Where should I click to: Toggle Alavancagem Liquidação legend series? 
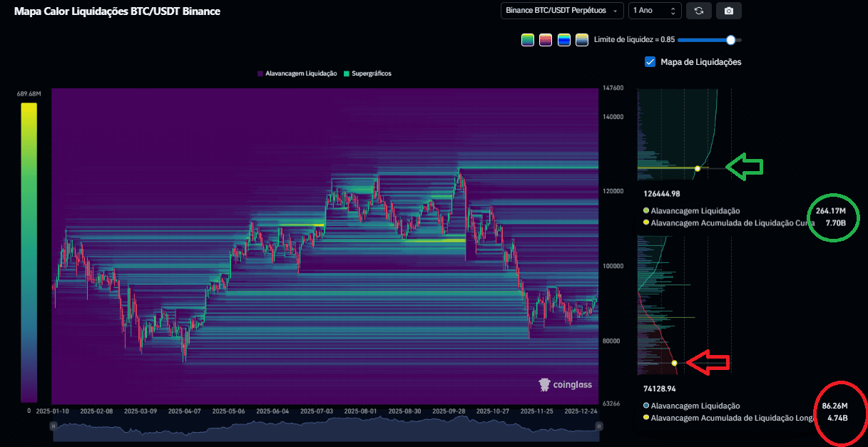click(297, 73)
